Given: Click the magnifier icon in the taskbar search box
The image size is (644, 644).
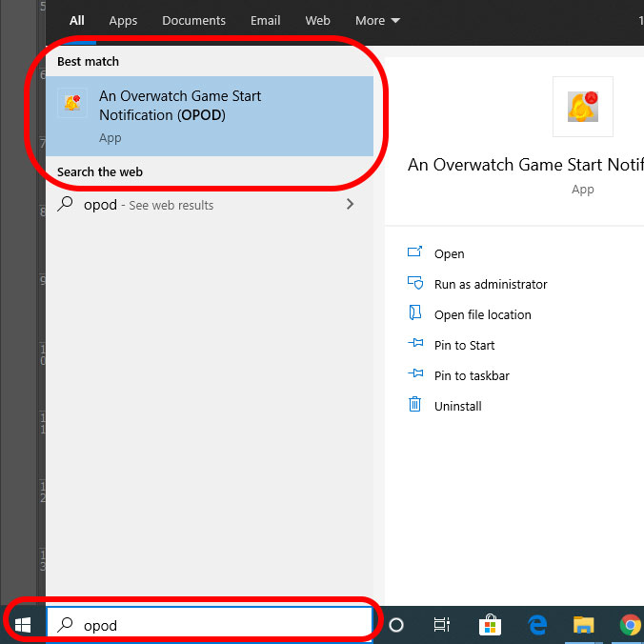Looking at the screenshot, I should (65, 625).
